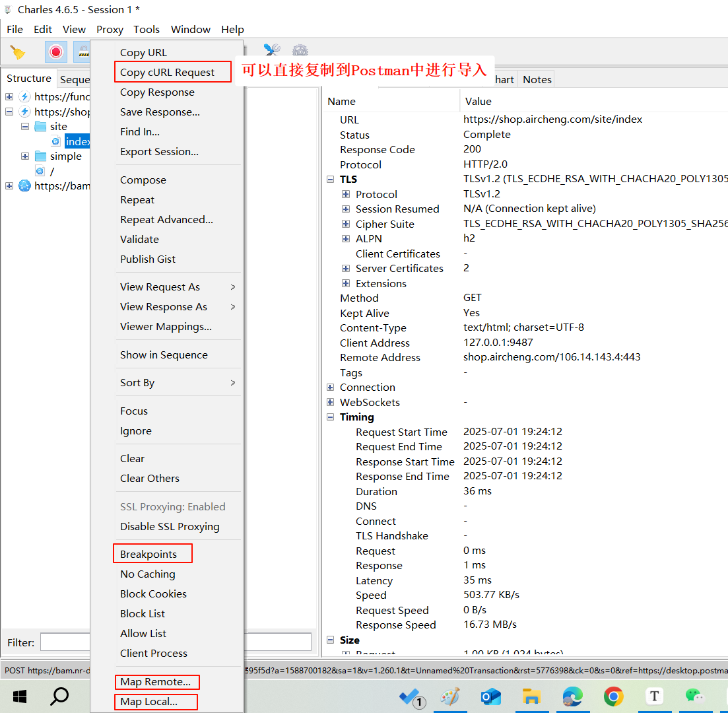Expand the https://func host node

[9, 96]
